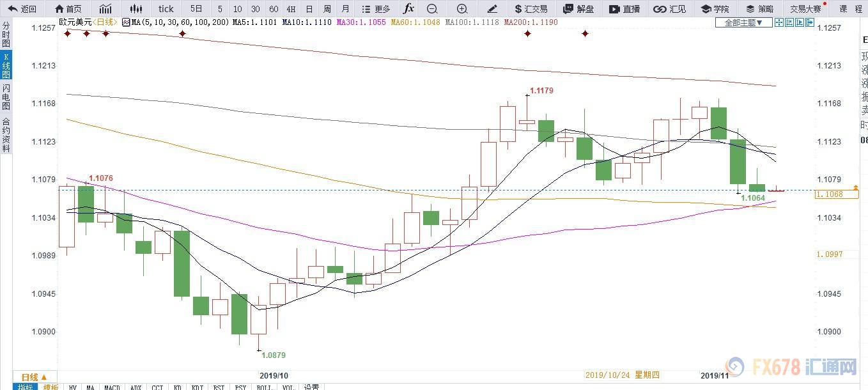Expand the 日线 period selector
The image size is (868, 390).
(35, 377)
